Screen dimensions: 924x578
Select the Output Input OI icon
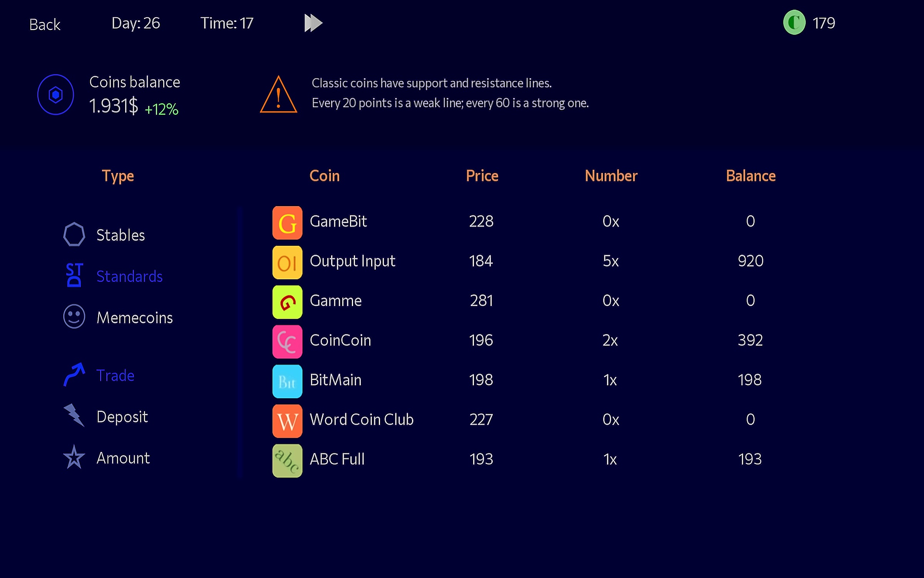tap(287, 262)
